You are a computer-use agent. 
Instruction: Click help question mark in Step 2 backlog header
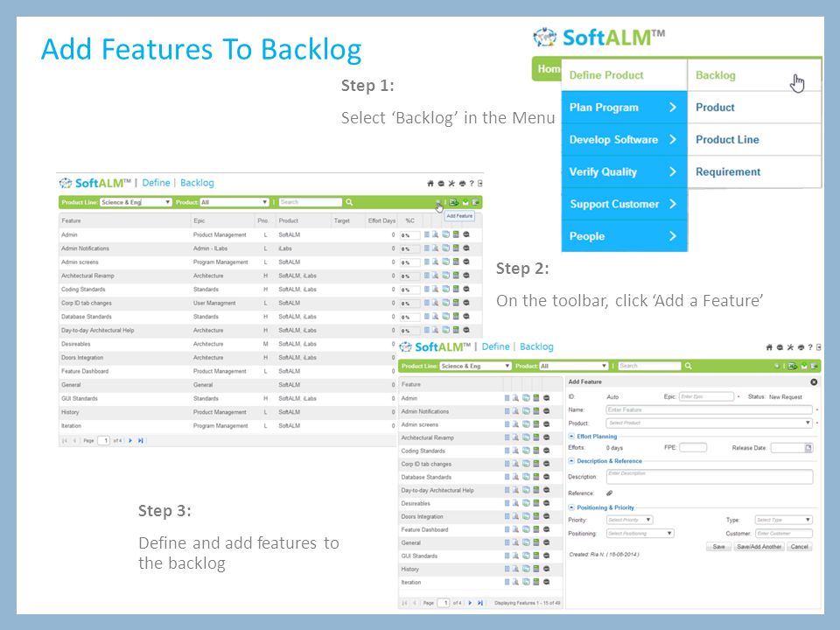pyautogui.click(x=472, y=183)
